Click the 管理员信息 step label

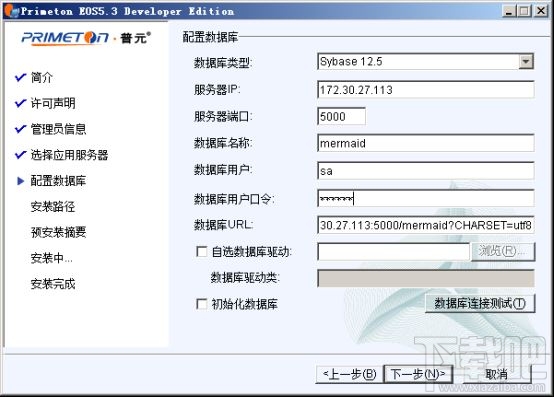click(58, 129)
